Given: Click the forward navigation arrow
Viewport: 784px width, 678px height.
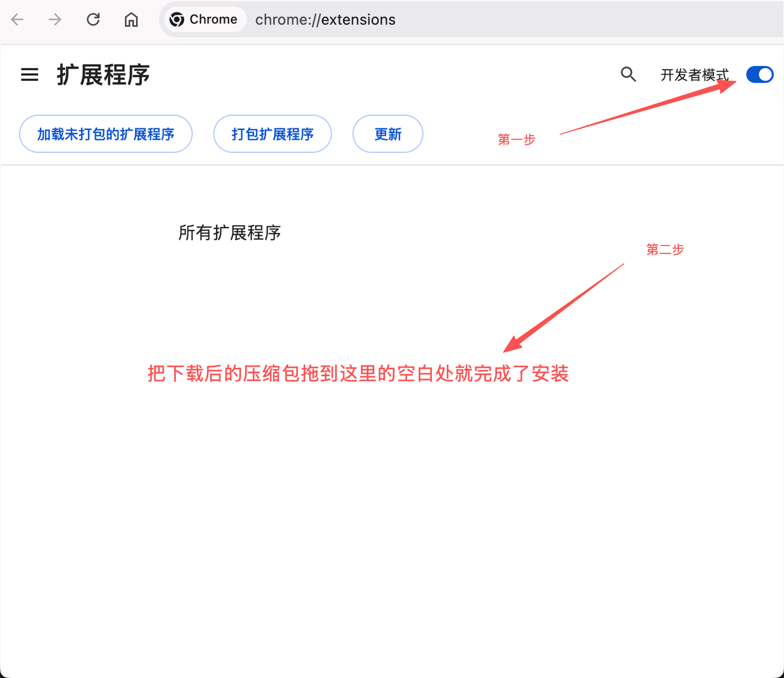Looking at the screenshot, I should click(55, 19).
